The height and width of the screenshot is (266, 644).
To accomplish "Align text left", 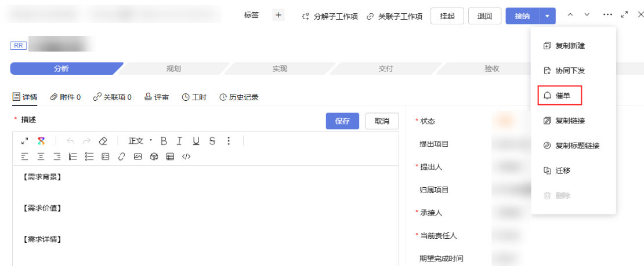I will (24, 156).
